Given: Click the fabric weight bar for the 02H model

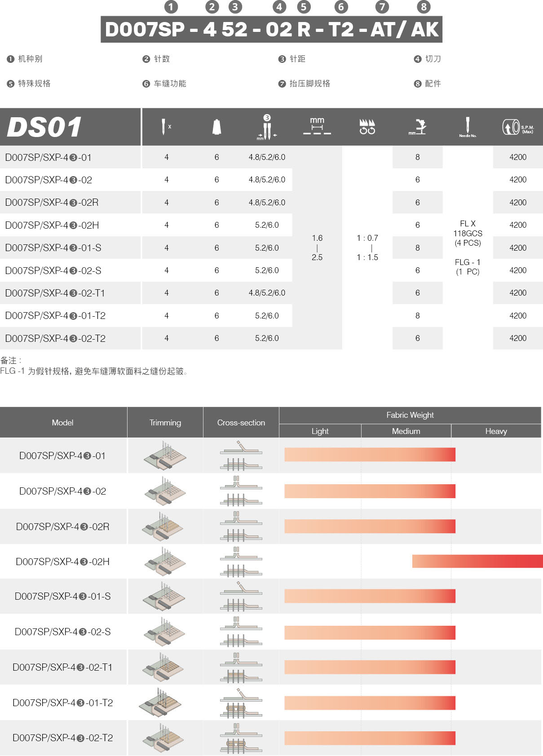Looking at the screenshot, I should [477, 561].
